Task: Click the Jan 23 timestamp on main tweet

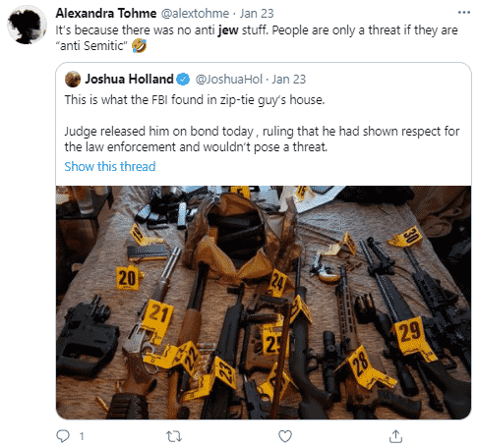Action: pos(257,14)
